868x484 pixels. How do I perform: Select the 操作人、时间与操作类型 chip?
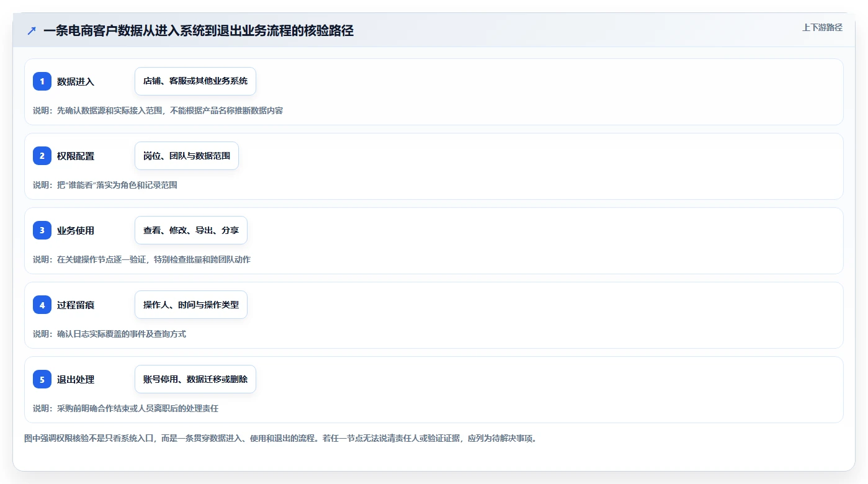191,305
